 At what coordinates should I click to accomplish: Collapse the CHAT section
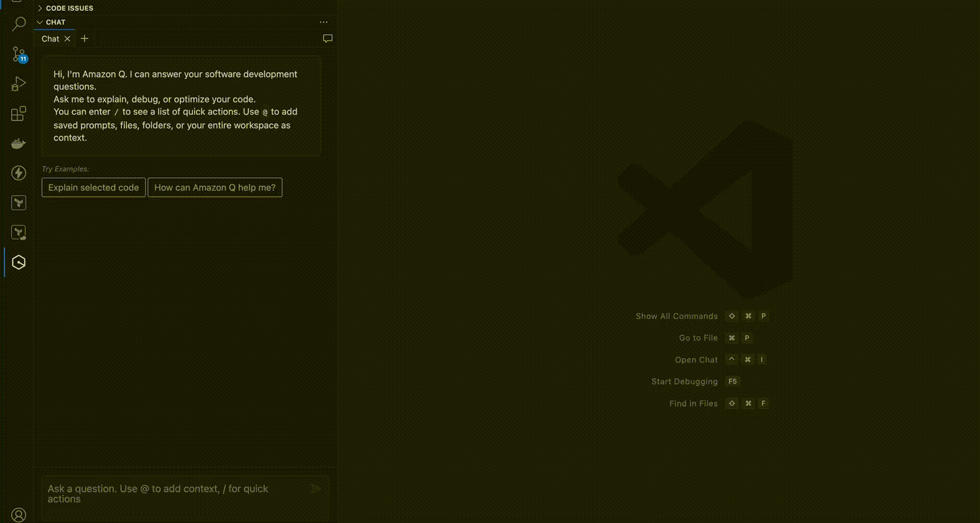point(51,22)
